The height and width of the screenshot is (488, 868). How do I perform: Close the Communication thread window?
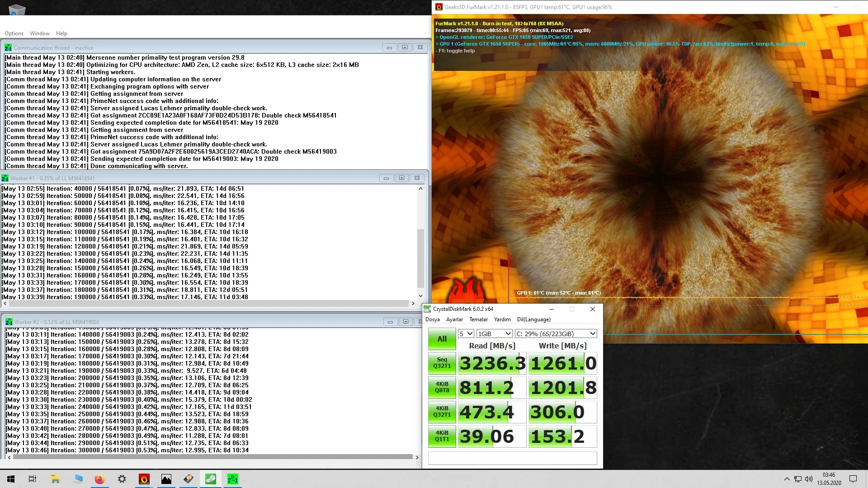coord(420,47)
